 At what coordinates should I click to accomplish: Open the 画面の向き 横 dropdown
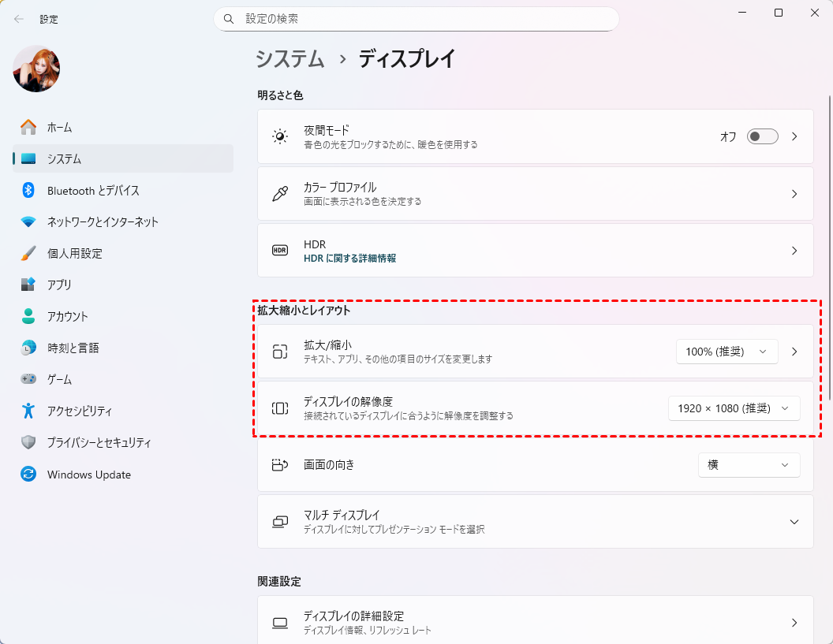coord(749,465)
